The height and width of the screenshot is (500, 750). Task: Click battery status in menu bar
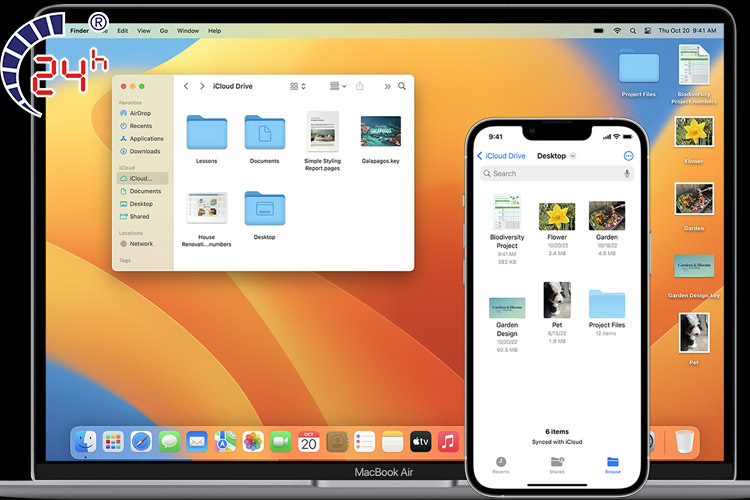click(x=599, y=31)
